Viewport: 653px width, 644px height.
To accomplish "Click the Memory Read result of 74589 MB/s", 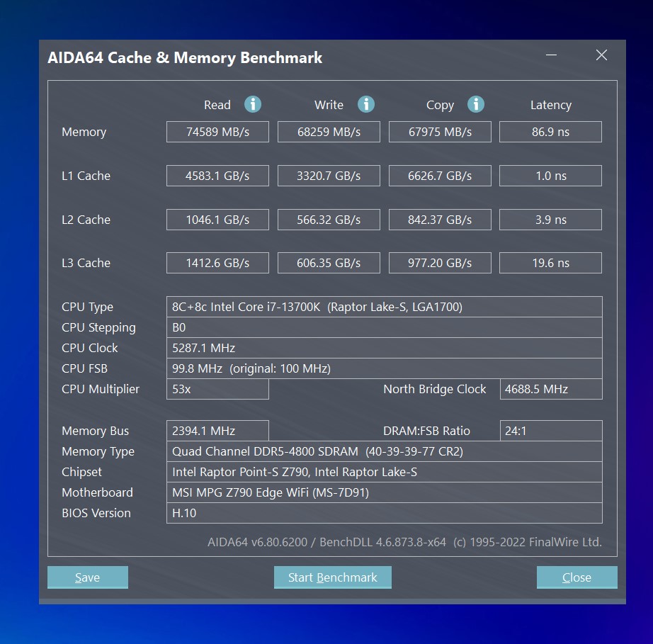I will coord(217,131).
